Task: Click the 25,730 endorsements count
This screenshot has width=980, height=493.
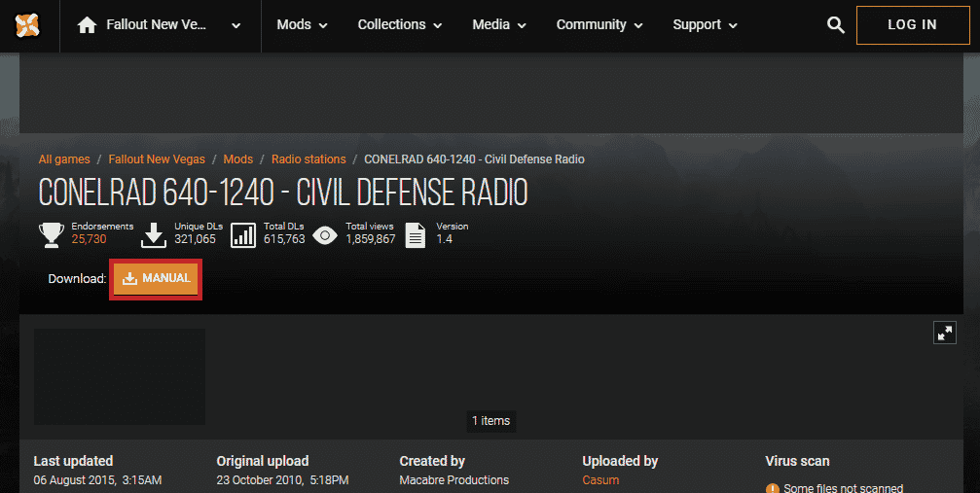Action: click(89, 239)
